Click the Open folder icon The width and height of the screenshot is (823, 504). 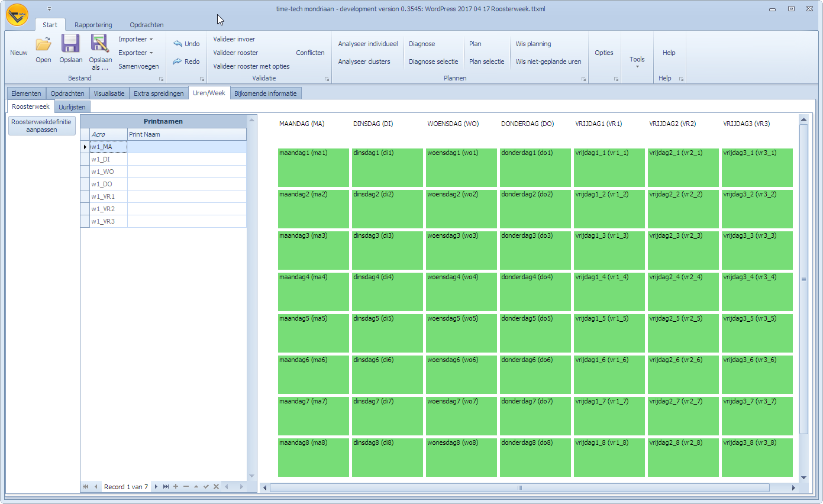[x=43, y=44]
